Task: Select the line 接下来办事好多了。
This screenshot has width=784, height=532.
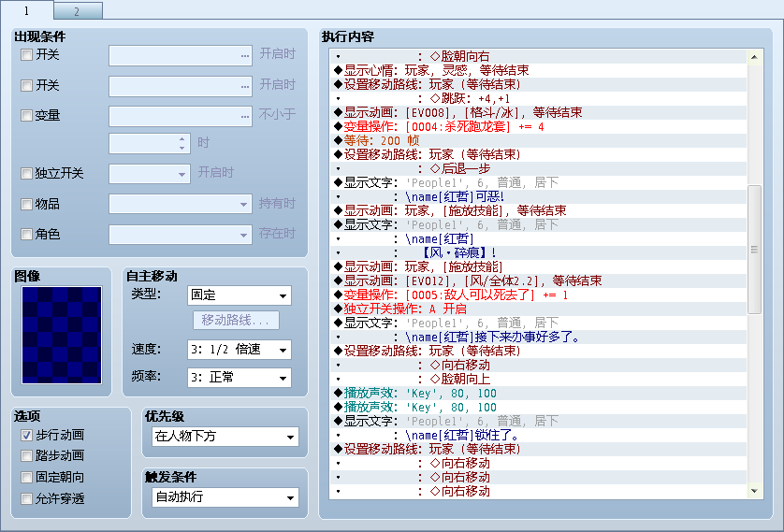Action: [x=540, y=338]
